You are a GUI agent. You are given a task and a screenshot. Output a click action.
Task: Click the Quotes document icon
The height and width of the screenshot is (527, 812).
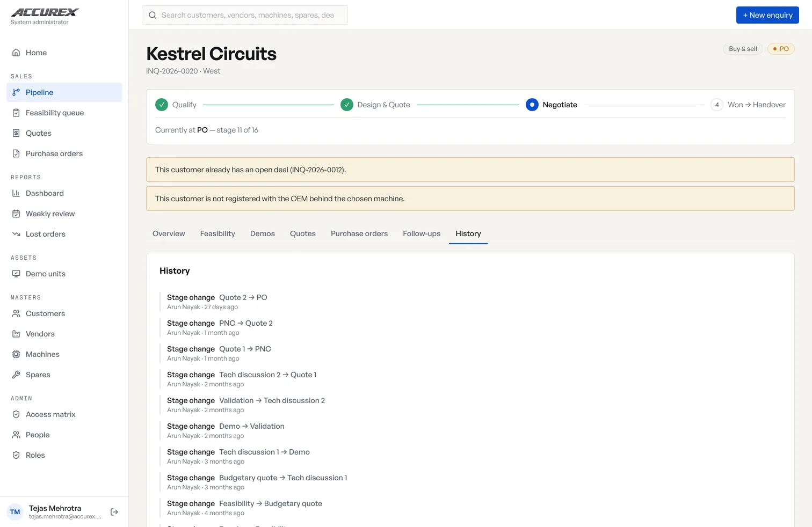click(16, 133)
